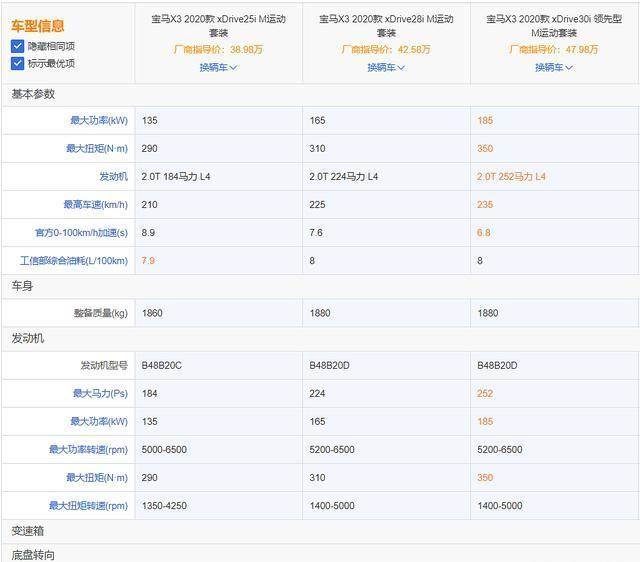Select the 车身 section header
The width and height of the screenshot is (640, 562).
click(x=22, y=286)
